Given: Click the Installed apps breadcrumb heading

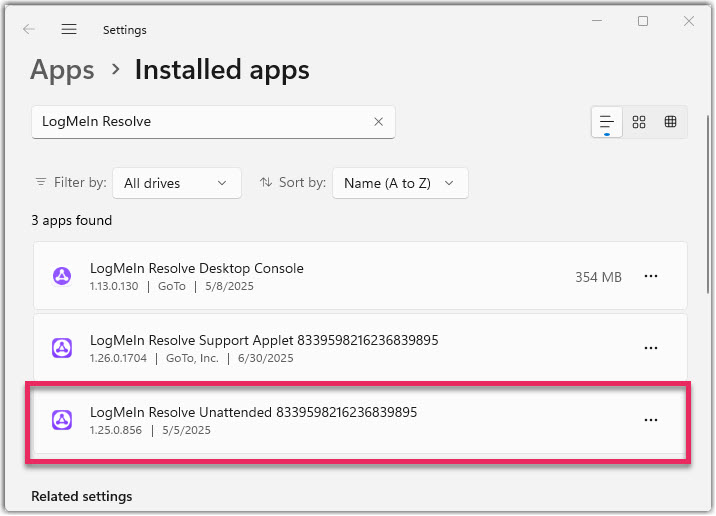Looking at the screenshot, I should [222, 70].
